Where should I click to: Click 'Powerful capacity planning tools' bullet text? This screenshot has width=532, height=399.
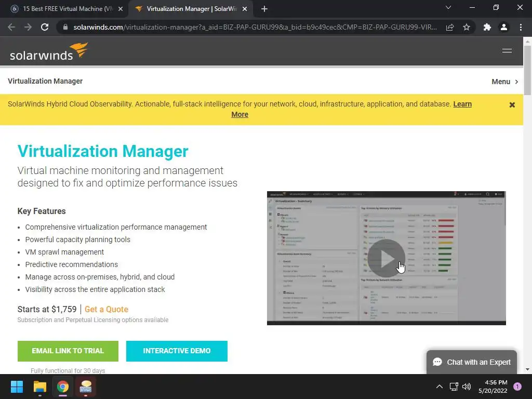(78, 240)
